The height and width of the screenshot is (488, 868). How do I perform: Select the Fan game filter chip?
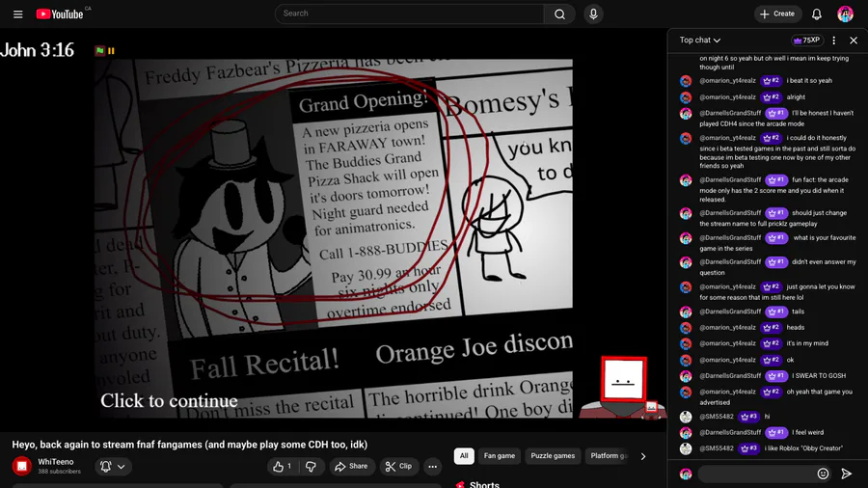click(x=500, y=456)
